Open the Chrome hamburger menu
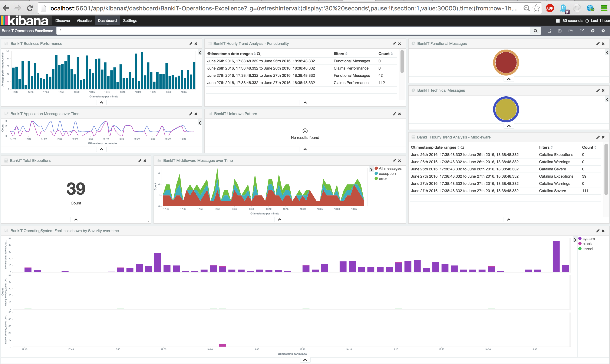Image resolution: width=610 pixels, height=364 pixels. (x=604, y=8)
